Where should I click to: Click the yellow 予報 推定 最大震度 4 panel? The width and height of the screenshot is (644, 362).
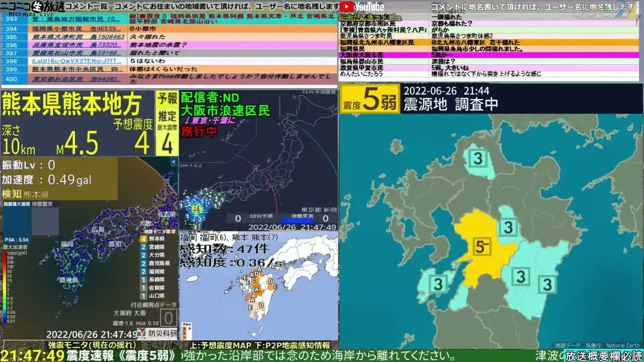pos(167,123)
